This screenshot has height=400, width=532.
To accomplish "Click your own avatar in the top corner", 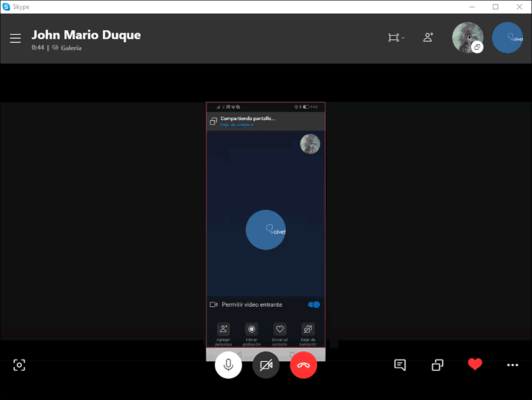I will (507, 37).
